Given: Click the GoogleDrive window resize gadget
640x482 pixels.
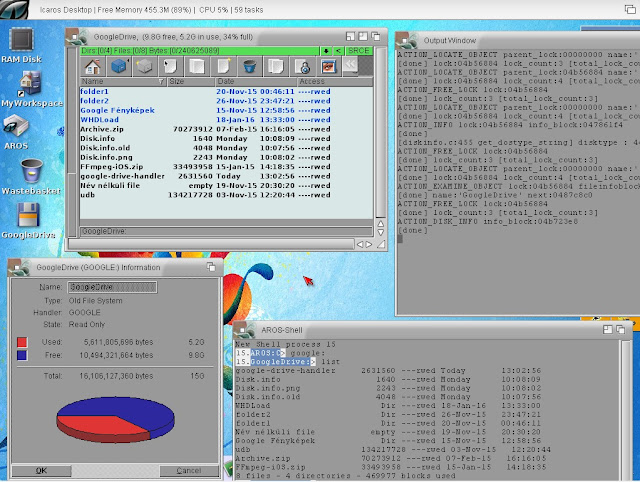Looking at the screenshot, I should [x=381, y=244].
